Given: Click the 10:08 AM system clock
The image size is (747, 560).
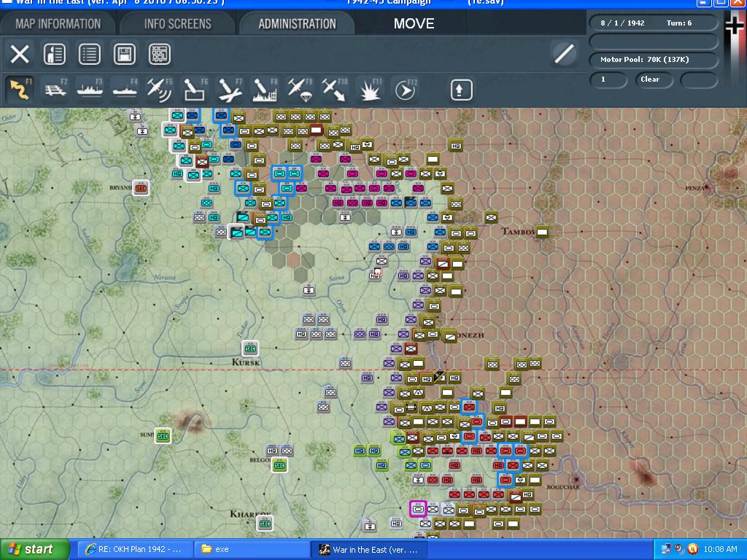Looking at the screenshot, I should [720, 549].
